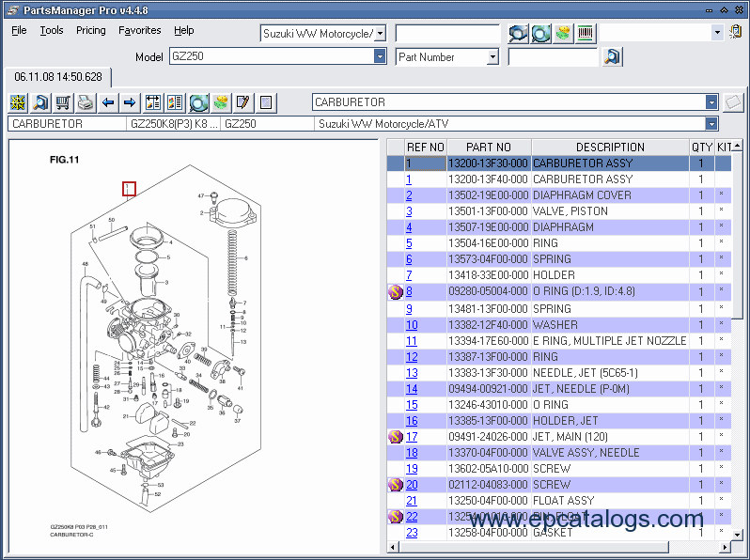Click the part number entry field
750x560 pixels.
tap(553, 57)
